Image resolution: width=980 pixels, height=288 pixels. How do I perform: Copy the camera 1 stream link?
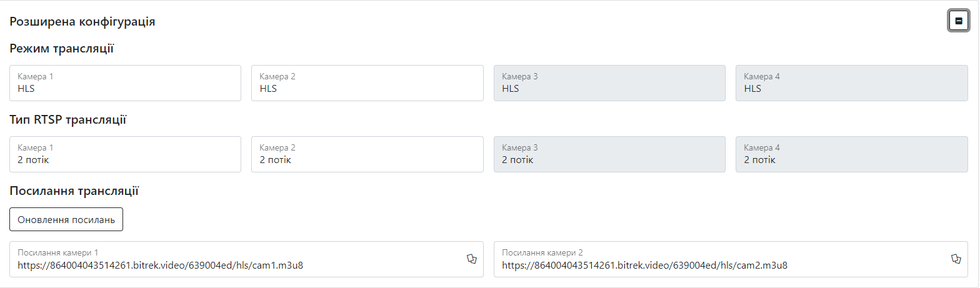tap(472, 259)
